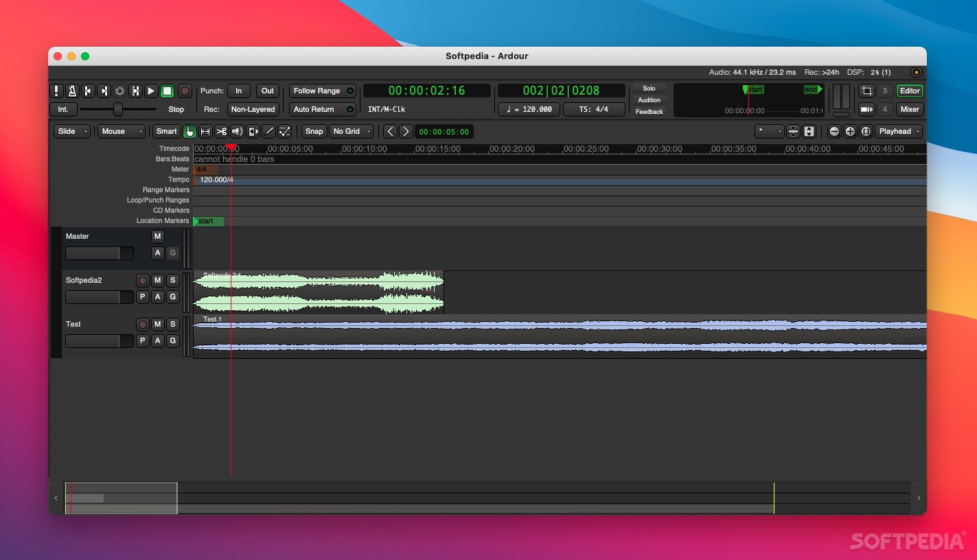Image resolution: width=977 pixels, height=560 pixels.
Task: Open the Mouse edit point dropdown
Action: (122, 131)
